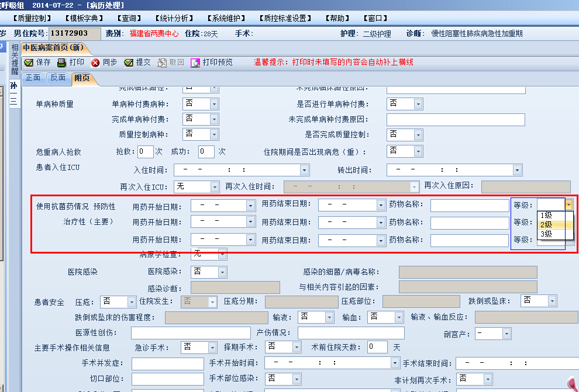Open the 预防性 用药结束日期 date dropdown

[381, 206]
